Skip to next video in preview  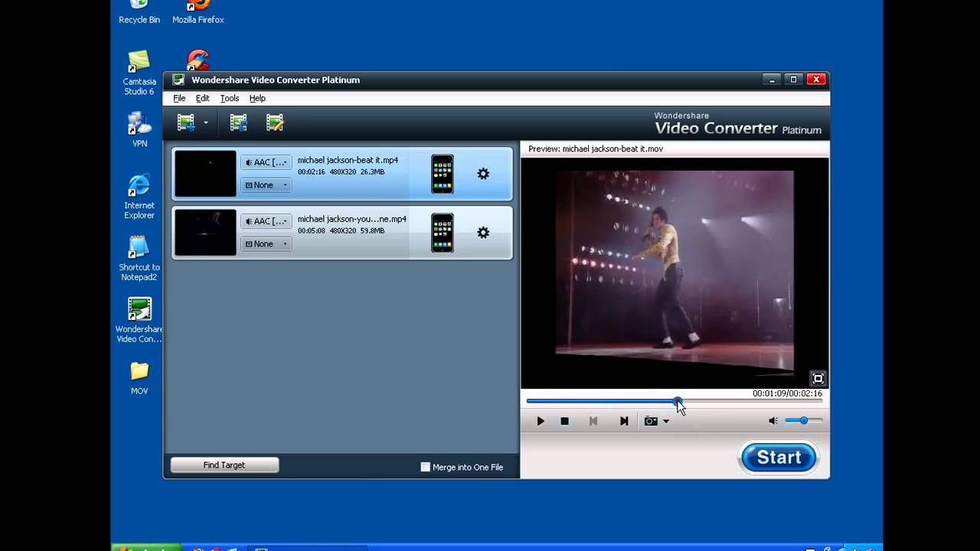coord(624,421)
